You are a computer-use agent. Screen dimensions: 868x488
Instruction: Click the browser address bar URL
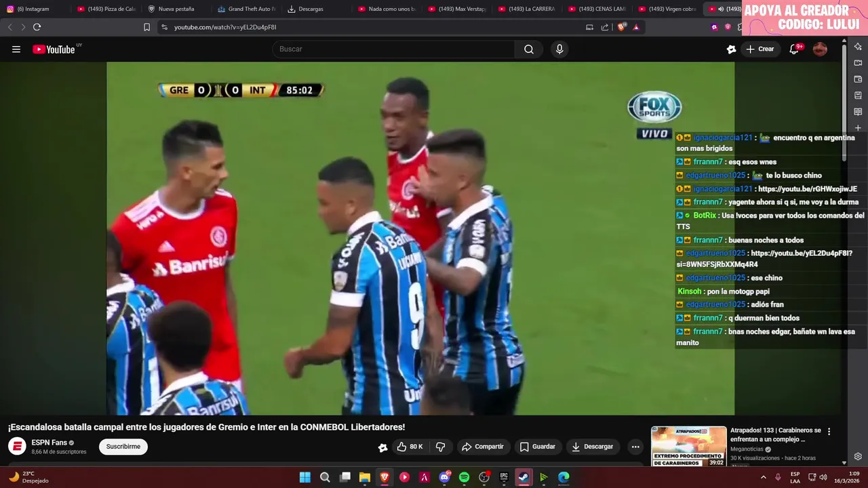click(225, 27)
